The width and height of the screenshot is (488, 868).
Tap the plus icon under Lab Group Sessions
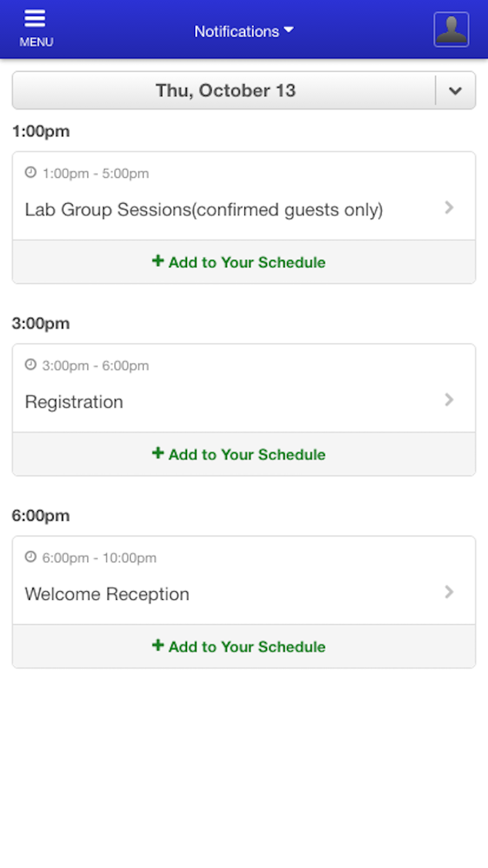[x=157, y=261]
